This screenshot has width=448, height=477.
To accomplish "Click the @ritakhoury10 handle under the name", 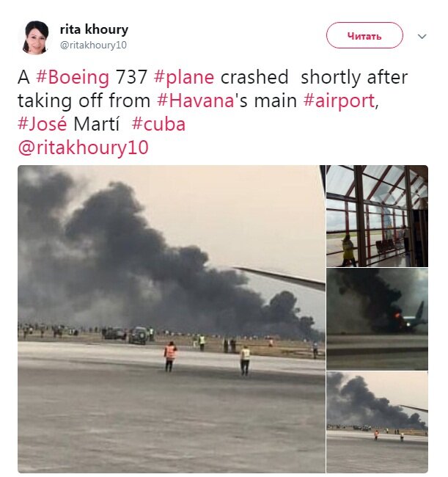I will (x=93, y=45).
